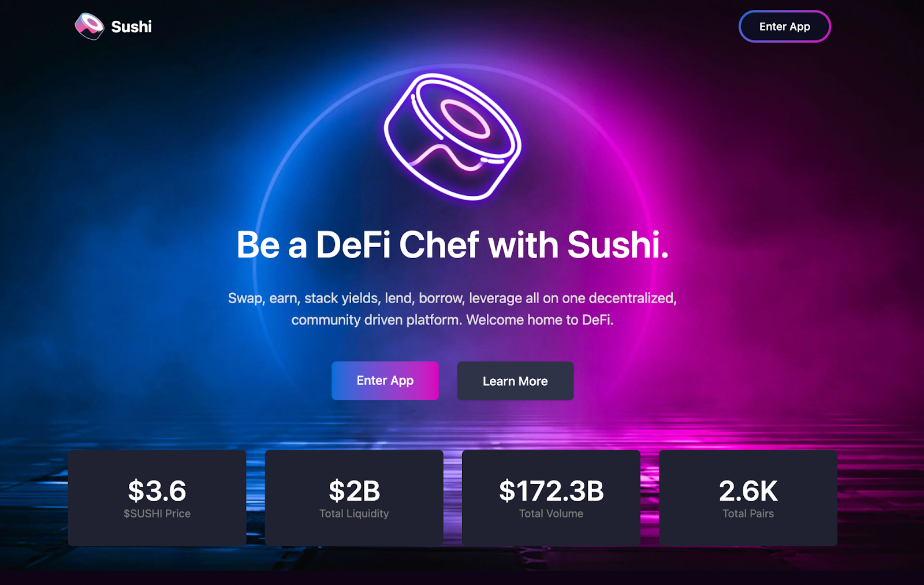Click the $172.3B volume figure

point(551,491)
